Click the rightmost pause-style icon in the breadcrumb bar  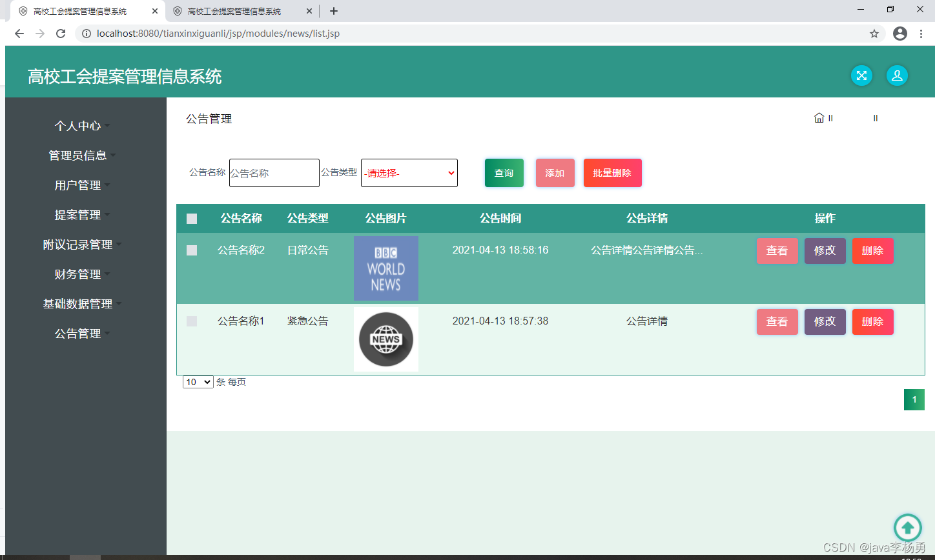pos(875,118)
